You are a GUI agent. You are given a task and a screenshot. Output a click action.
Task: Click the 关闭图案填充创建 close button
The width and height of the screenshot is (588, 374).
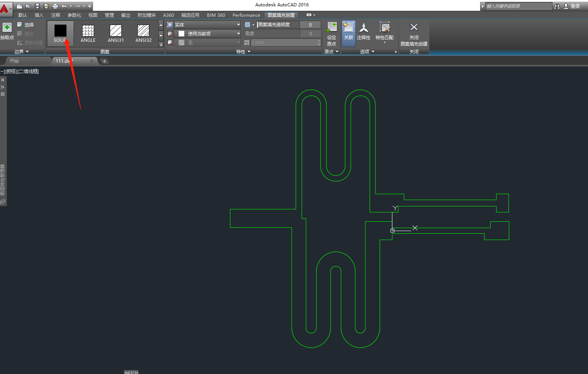(x=414, y=34)
